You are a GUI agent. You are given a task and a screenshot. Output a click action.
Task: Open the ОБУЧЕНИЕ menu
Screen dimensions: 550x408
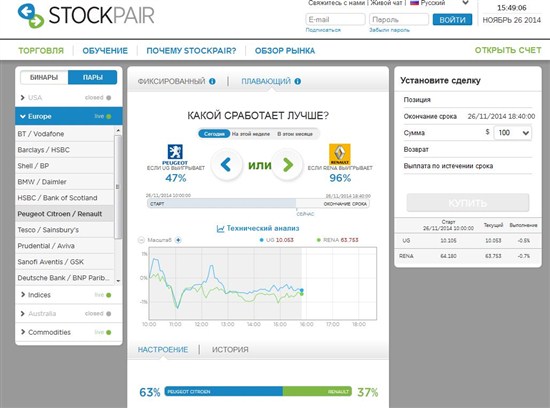pos(105,51)
